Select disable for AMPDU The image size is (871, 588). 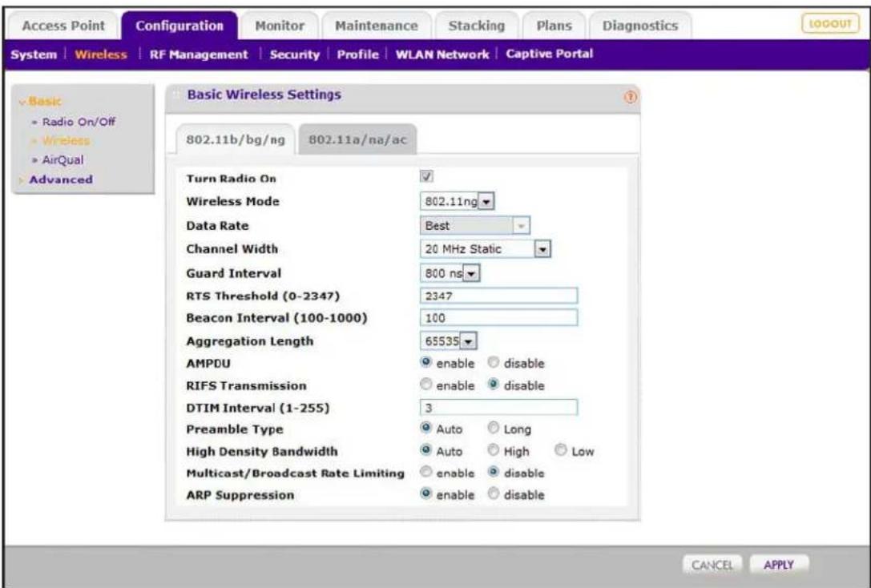[494, 363]
